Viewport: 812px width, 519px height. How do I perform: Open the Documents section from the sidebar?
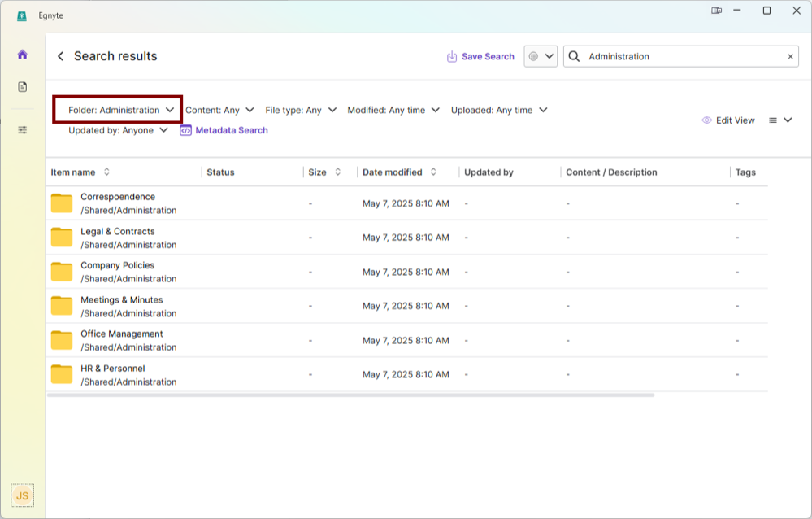point(22,85)
